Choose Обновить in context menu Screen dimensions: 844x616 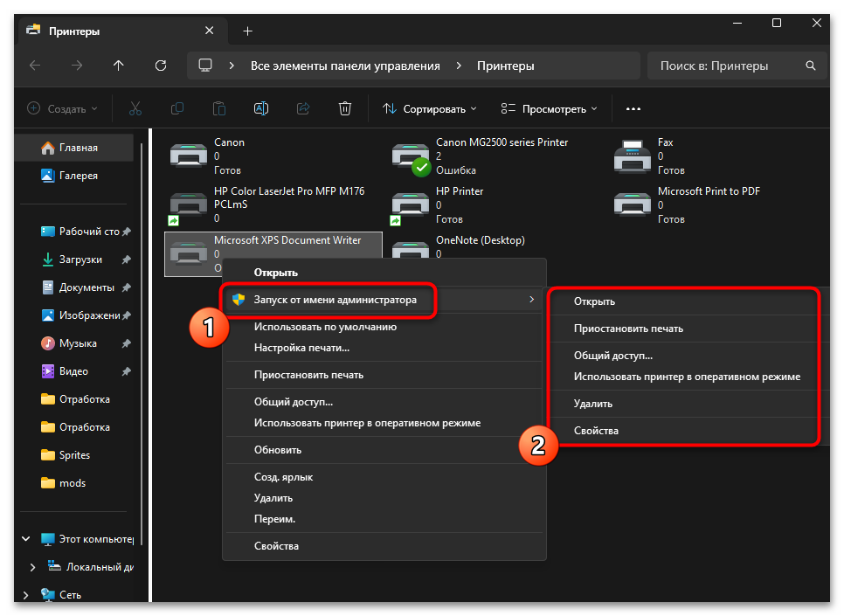point(384,450)
